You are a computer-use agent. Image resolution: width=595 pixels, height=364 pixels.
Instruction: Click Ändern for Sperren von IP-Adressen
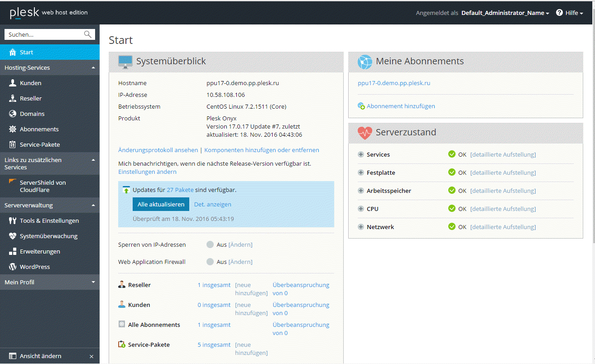[x=240, y=244]
